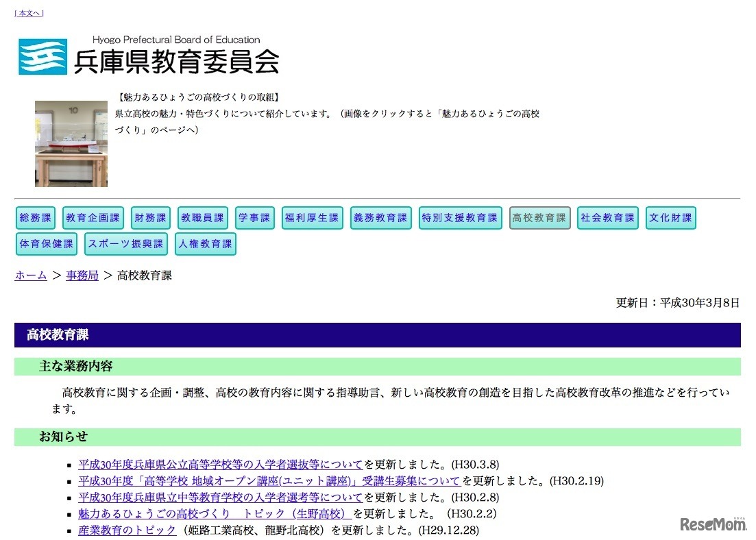Open 事務局 from the breadcrumb trail
This screenshot has width=756, height=540.
[x=82, y=275]
